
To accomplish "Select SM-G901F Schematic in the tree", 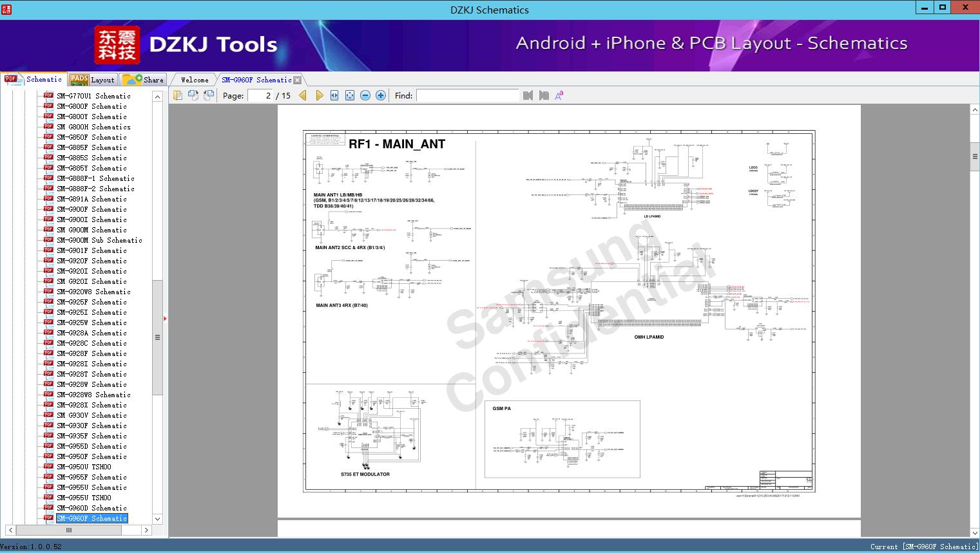I will click(x=91, y=250).
